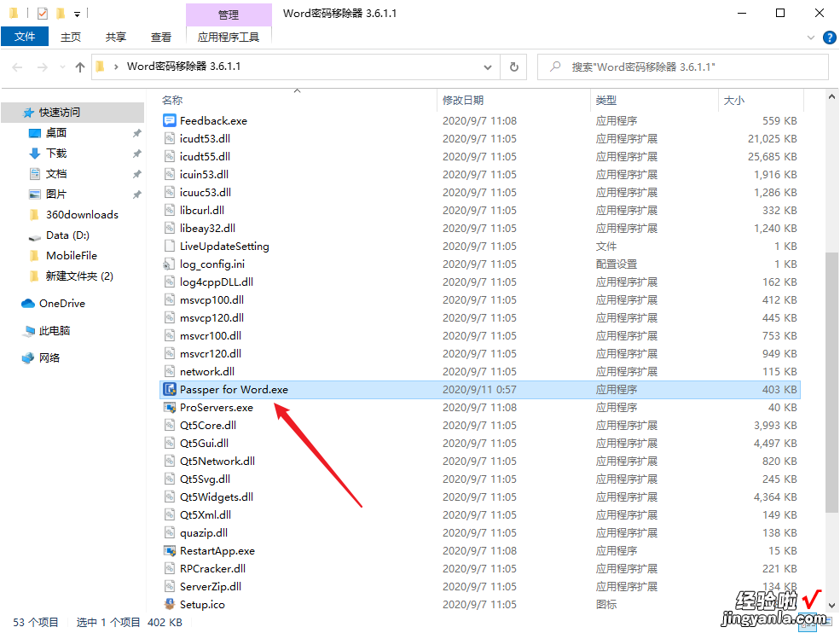
Task: Click the Desktop icon in sidebar
Action: pos(35,133)
